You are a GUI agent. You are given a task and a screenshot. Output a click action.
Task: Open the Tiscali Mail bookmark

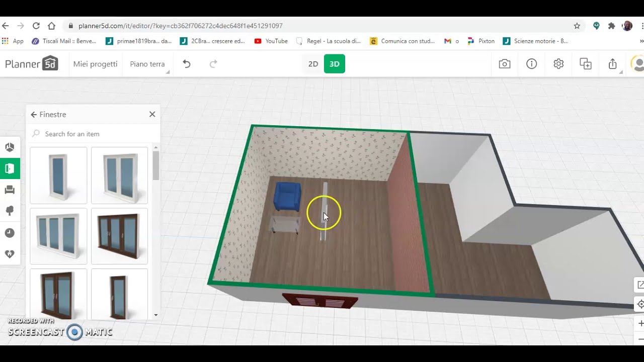[64, 41]
